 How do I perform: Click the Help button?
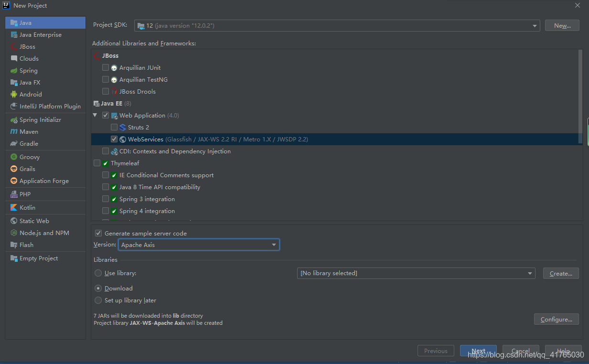(x=563, y=351)
